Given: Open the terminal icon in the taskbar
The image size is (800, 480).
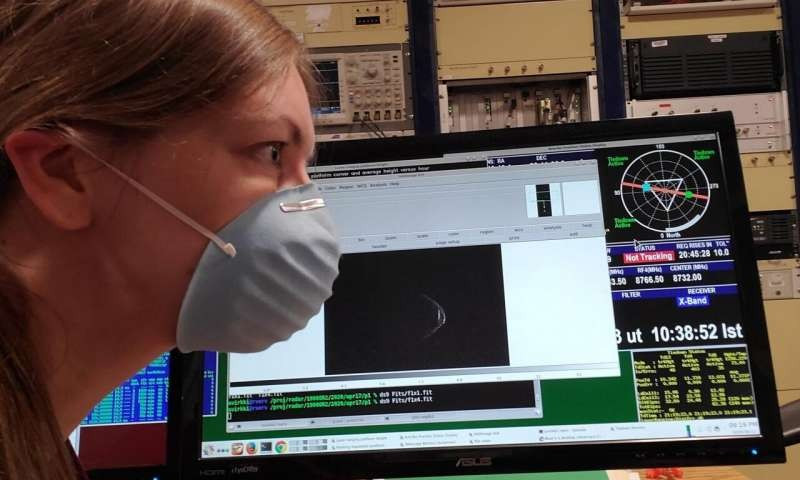Looking at the screenshot, I should tap(266, 447).
